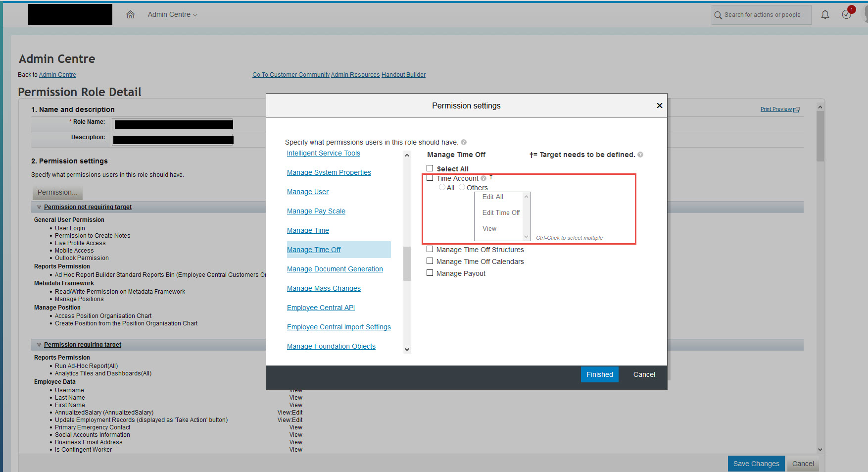Click the Print Preview popup icon
The height and width of the screenshot is (472, 868).
(x=796, y=109)
